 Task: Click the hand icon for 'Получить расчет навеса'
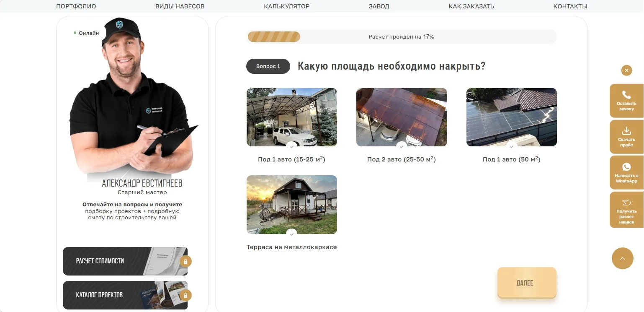click(626, 203)
